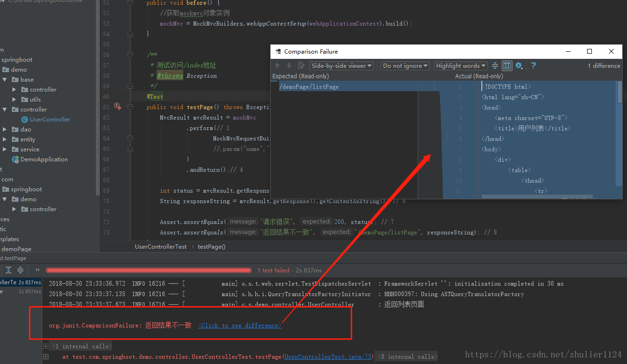The image size is (627, 364).
Task: Click the fold marker at line 64
Action: point(130,139)
